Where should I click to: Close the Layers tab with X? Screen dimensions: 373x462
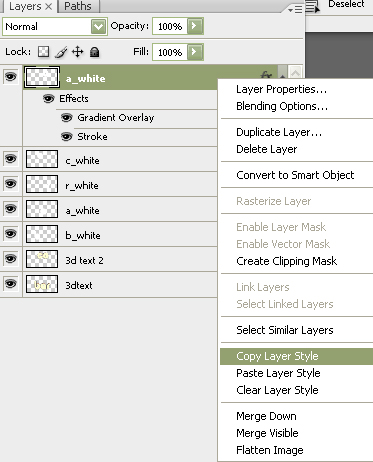pyautogui.click(x=48, y=6)
